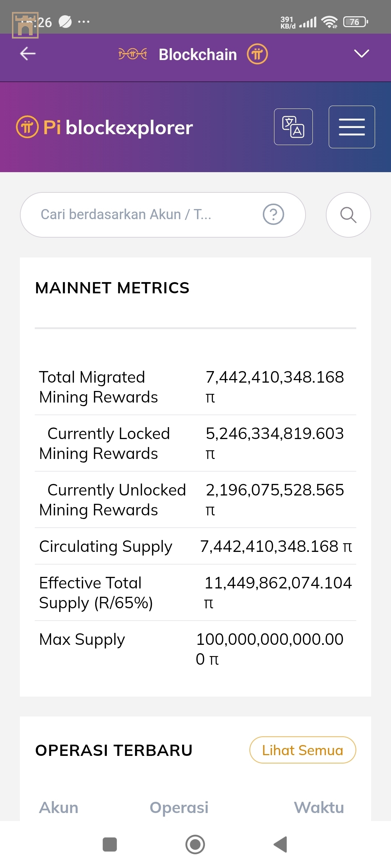Expand the Blockchain header dropdown chevron

point(361,54)
